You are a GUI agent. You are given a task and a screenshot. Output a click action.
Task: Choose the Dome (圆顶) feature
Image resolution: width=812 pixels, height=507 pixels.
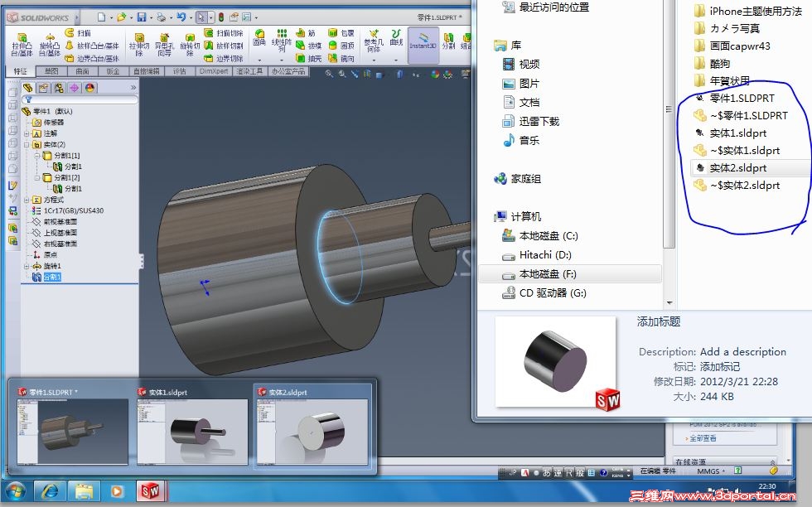pos(341,46)
